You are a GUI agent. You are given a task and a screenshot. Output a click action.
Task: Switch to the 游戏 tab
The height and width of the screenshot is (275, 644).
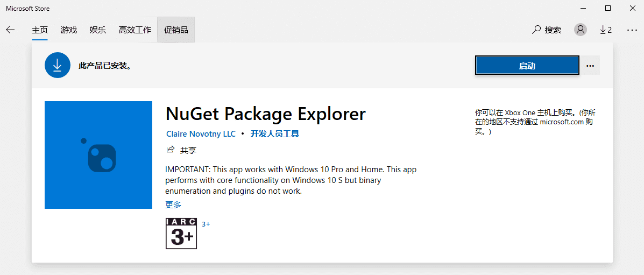point(69,30)
